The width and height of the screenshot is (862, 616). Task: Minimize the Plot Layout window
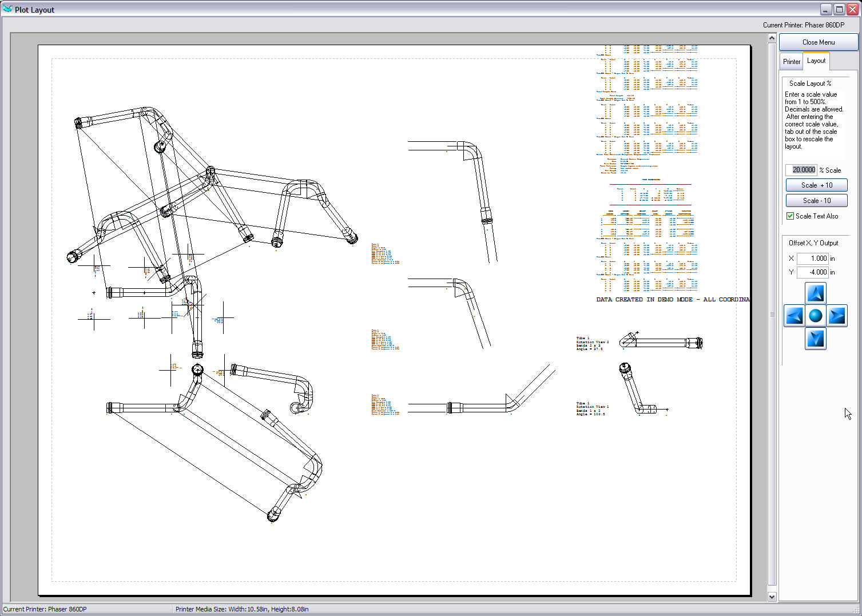(x=825, y=9)
